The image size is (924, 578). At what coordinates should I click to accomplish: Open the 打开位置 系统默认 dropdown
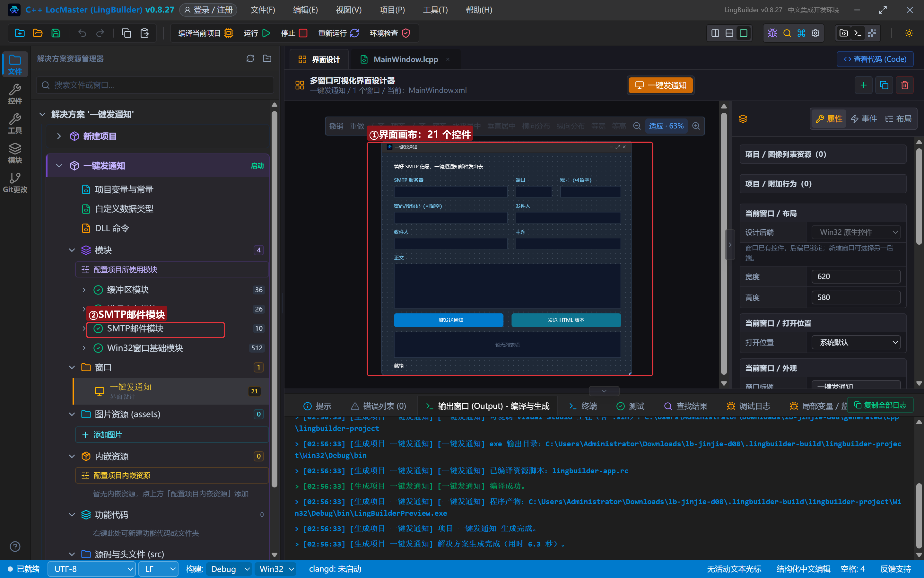[x=856, y=343]
